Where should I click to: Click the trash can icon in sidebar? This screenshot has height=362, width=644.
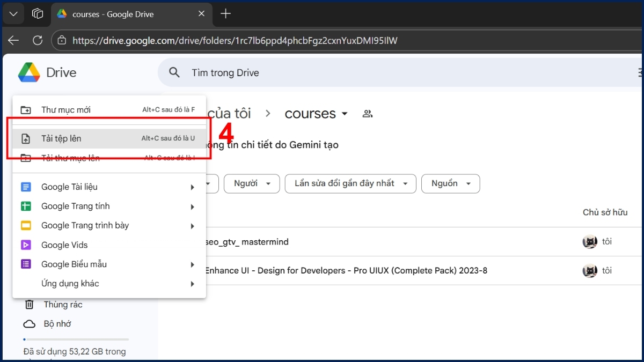click(x=29, y=305)
